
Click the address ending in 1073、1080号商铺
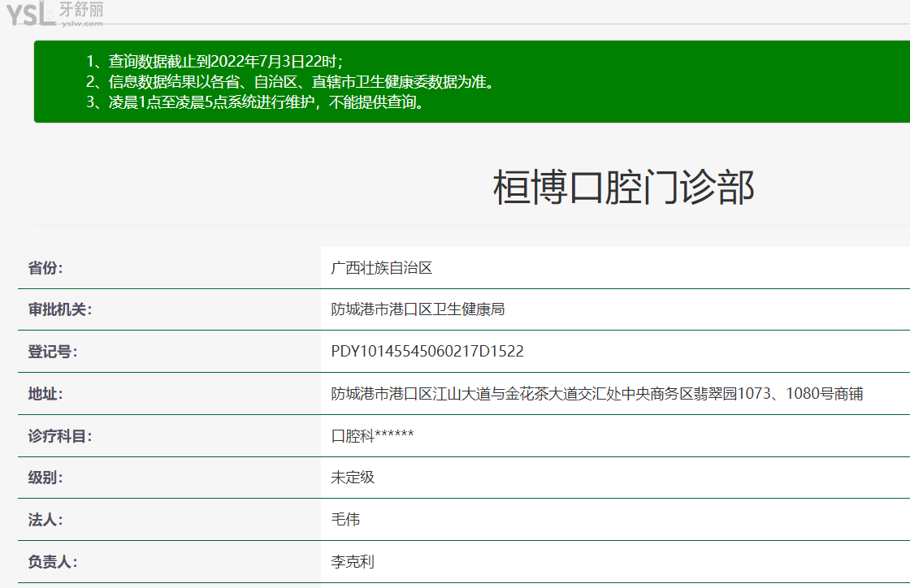point(596,394)
